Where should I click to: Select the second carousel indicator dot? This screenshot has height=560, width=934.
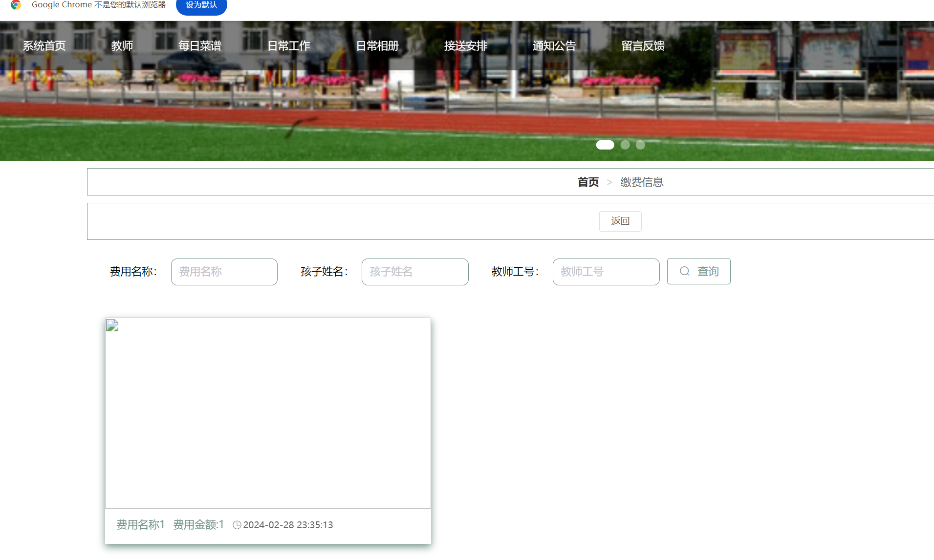625,145
